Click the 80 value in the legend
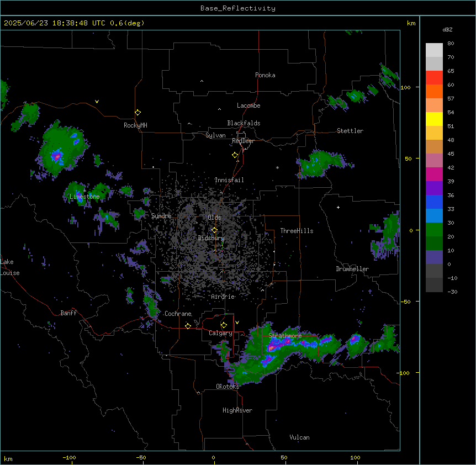Viewport: 476px width, 465px height. (x=451, y=44)
